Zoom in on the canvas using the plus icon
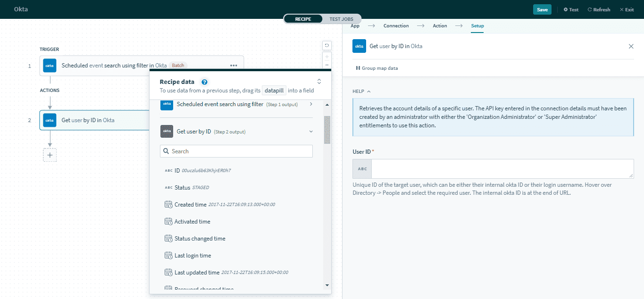Screen dimensions: 644x299 [x=326, y=56]
